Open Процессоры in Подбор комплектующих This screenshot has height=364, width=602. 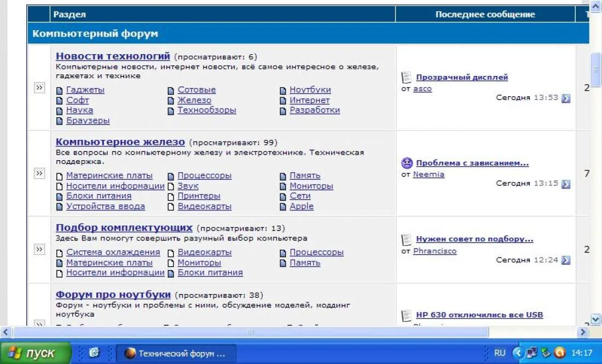(317, 253)
